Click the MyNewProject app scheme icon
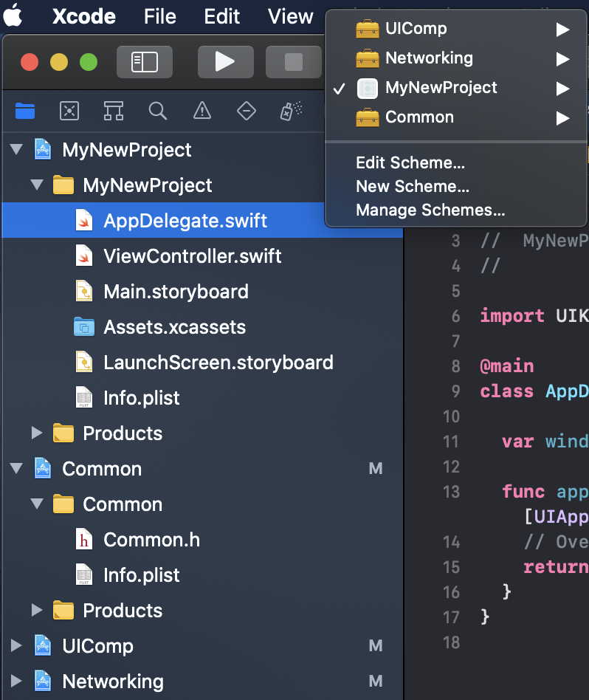Screen dimensions: 589x700 tap(368, 88)
